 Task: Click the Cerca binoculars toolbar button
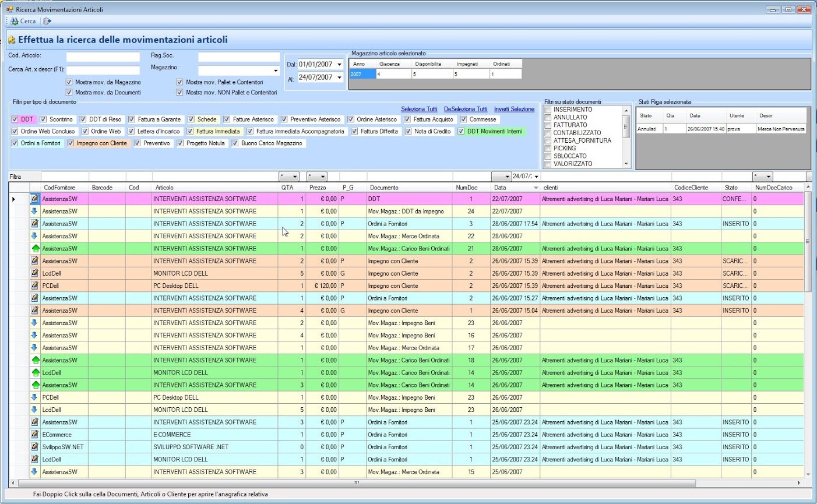tap(23, 21)
